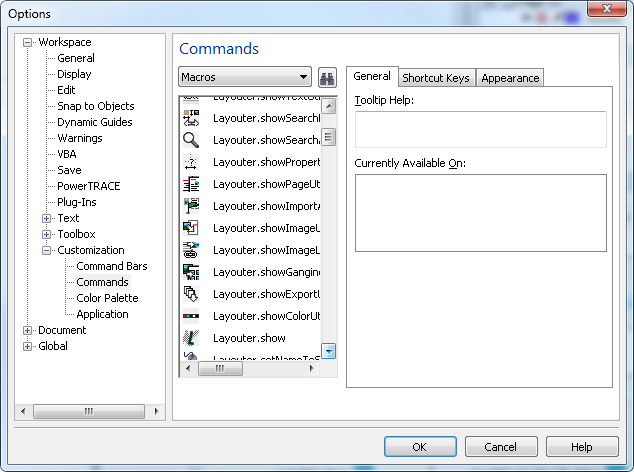
Task: Select the showImage macro with chain link icon
Action: [x=191, y=250]
